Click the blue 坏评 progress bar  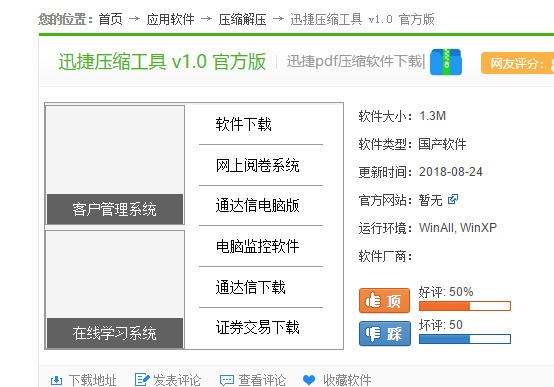click(465, 339)
